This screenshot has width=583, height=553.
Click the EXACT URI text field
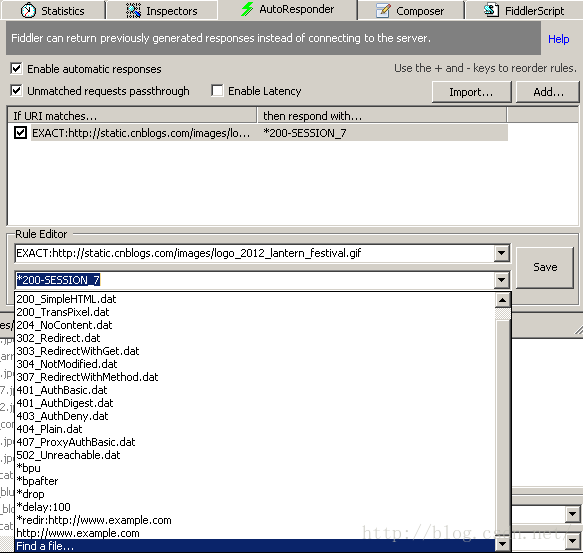pyautogui.click(x=255, y=253)
